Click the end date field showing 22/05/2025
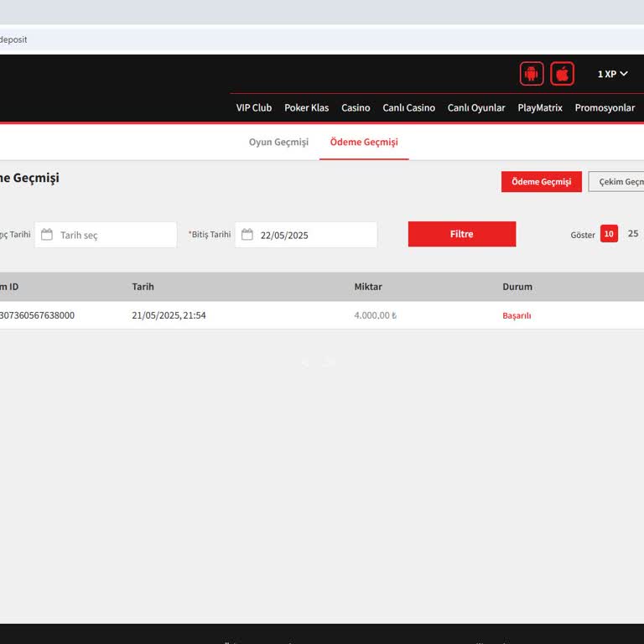The height and width of the screenshot is (644, 644). click(306, 235)
